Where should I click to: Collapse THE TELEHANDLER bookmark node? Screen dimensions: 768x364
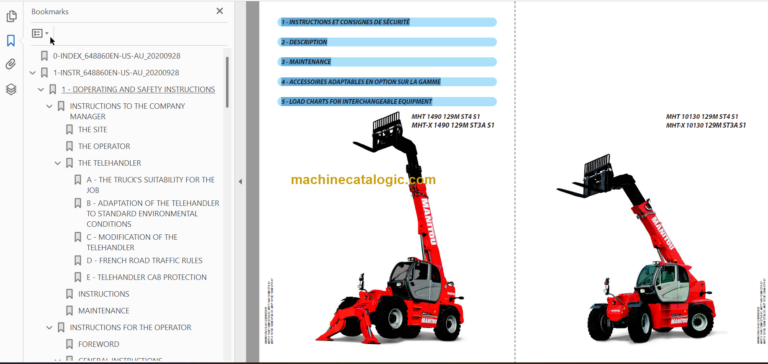58,163
